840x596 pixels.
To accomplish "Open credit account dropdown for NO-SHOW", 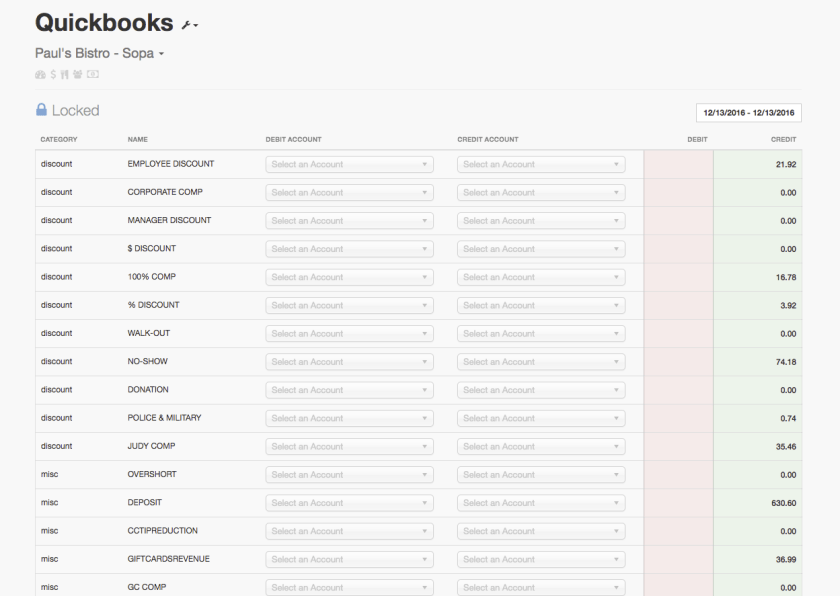I will [x=541, y=362].
